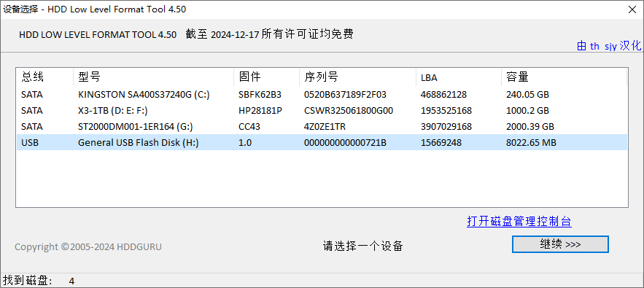The image size is (644, 288).
Task: Sort by the 总线 column header
Action: coord(44,77)
